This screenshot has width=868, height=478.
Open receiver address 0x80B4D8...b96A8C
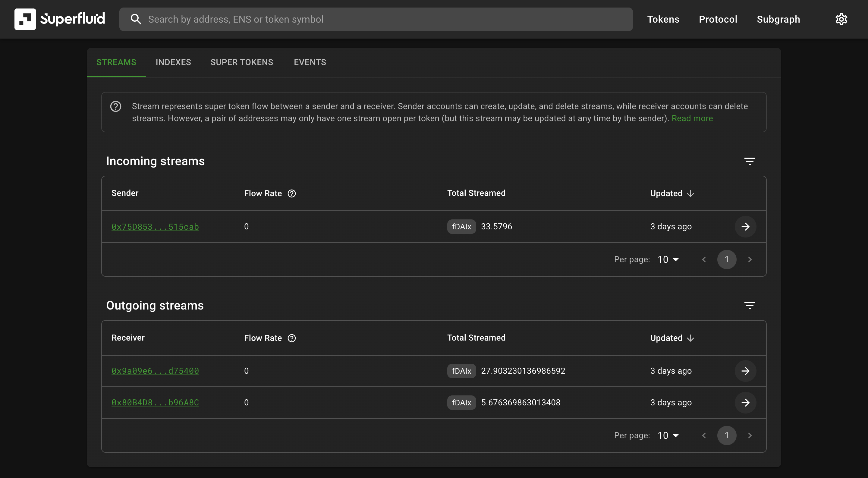click(x=155, y=403)
